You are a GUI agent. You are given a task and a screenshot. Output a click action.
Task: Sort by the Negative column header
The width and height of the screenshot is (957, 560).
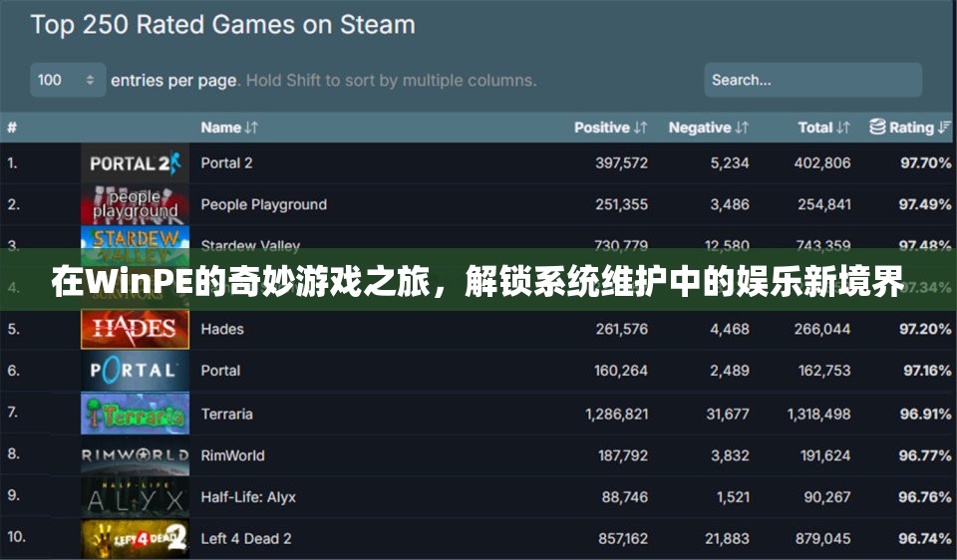[709, 128]
